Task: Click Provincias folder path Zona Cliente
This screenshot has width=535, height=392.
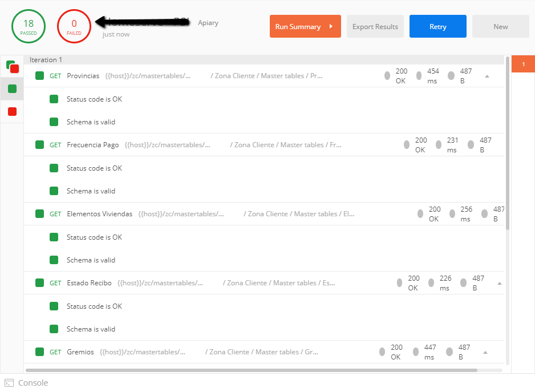Action: pos(266,76)
